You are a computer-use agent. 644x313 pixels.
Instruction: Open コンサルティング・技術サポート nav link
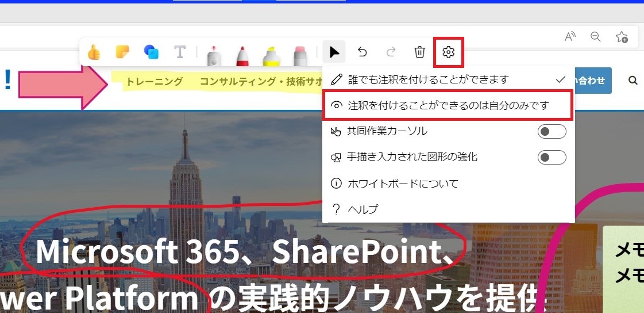click(261, 82)
